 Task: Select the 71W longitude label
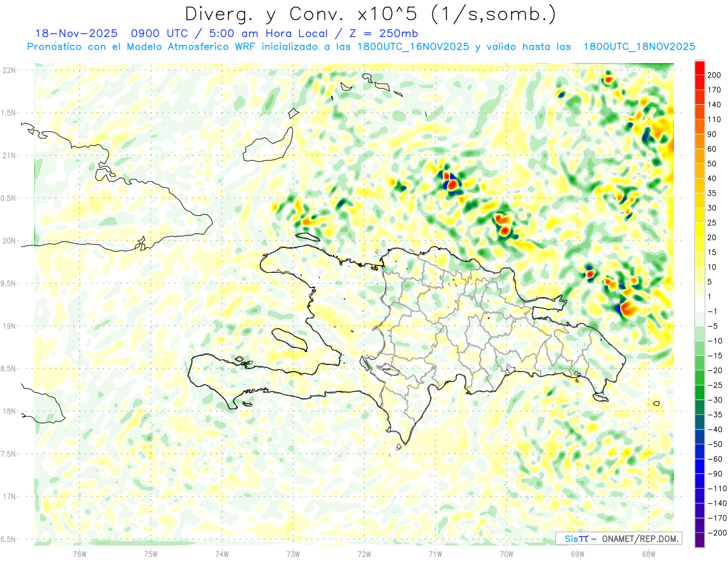pyautogui.click(x=435, y=554)
